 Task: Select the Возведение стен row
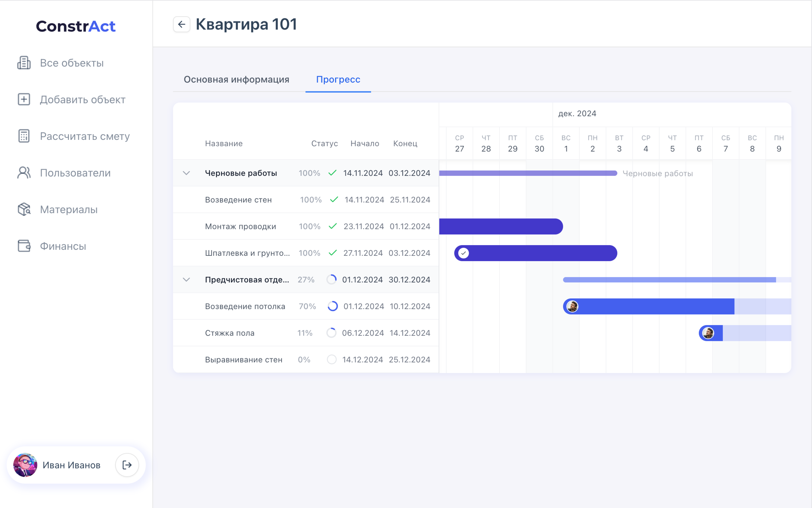click(x=306, y=200)
